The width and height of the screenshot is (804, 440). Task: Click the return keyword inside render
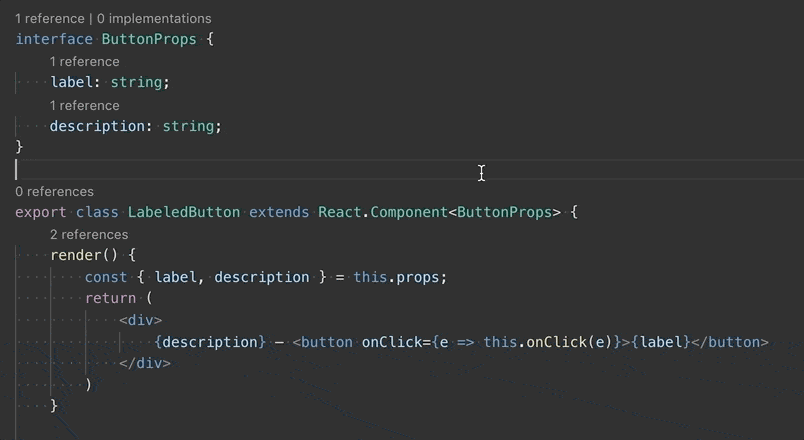110,298
